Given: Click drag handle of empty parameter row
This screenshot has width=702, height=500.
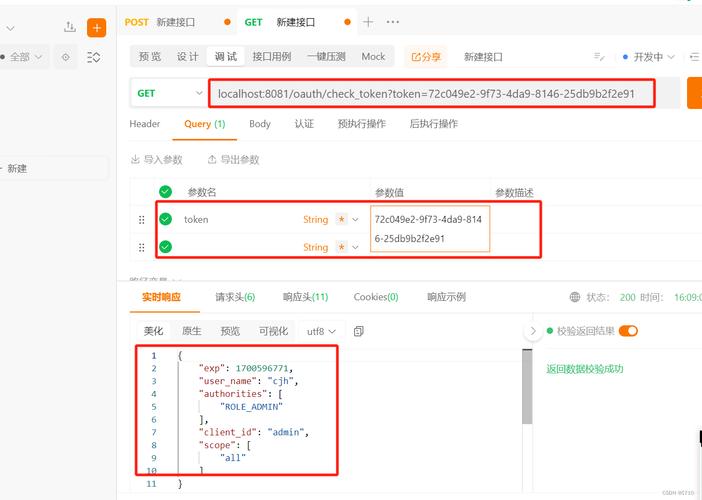Looking at the screenshot, I should click(141, 248).
